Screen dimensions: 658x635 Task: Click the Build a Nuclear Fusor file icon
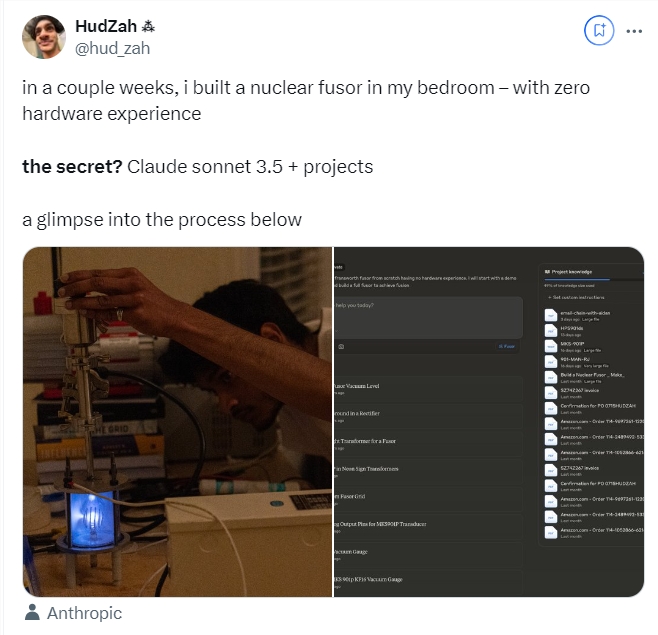550,378
